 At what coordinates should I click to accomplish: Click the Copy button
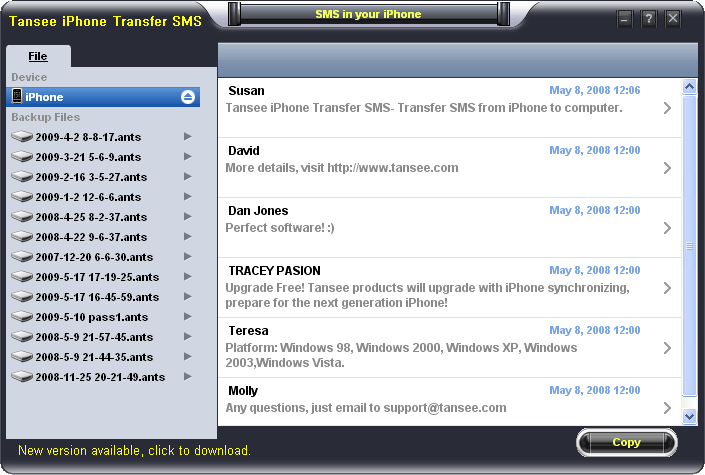(626, 442)
